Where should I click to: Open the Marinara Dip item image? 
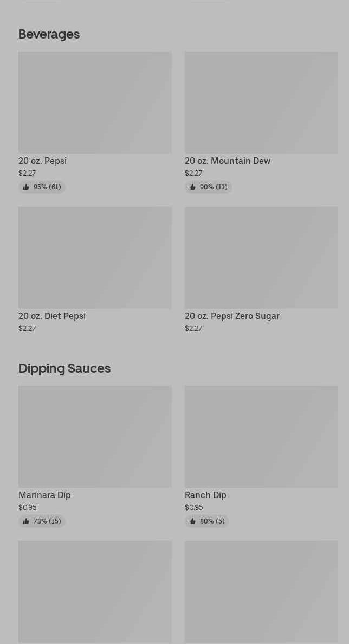coord(95,437)
